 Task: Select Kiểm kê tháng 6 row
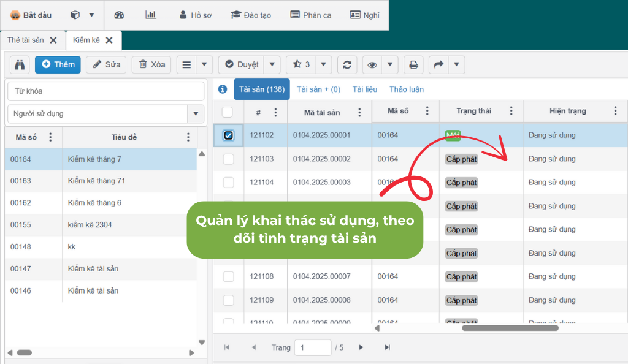point(101,203)
